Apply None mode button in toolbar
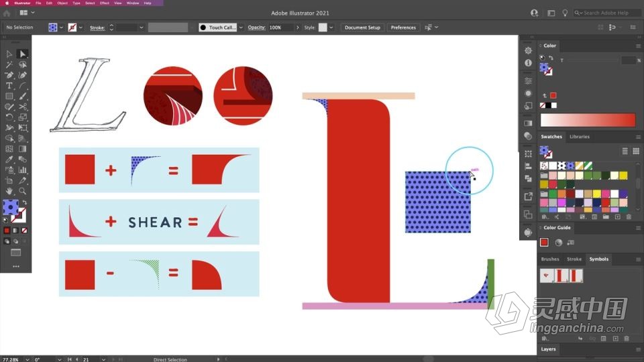The image size is (644, 362). pos(25,231)
